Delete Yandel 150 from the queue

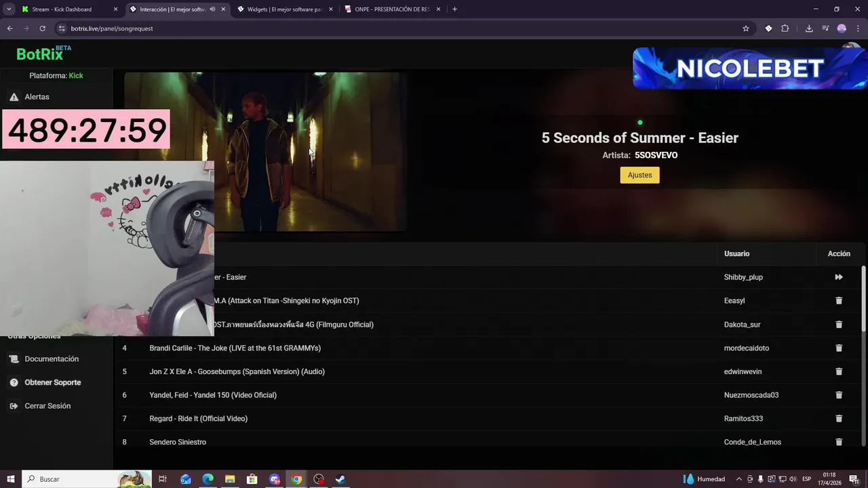839,395
